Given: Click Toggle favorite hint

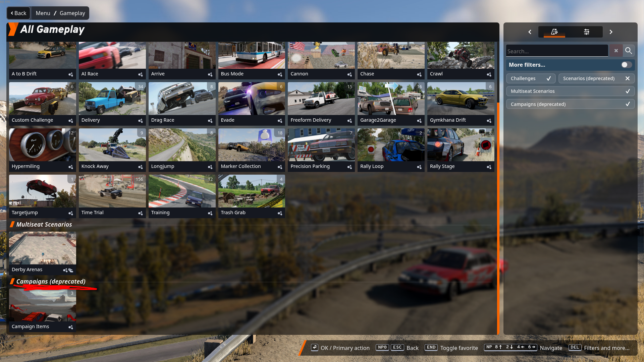Looking at the screenshot, I should coord(451,348).
